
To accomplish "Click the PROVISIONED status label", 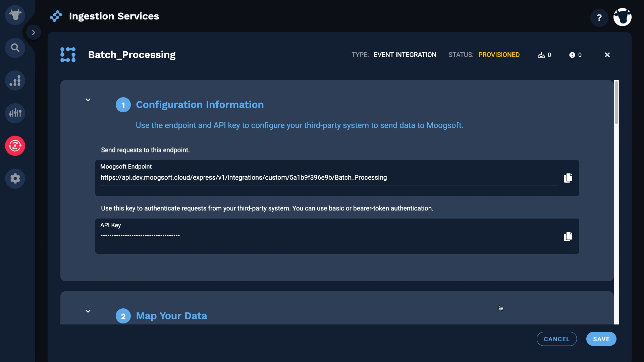I will (499, 55).
